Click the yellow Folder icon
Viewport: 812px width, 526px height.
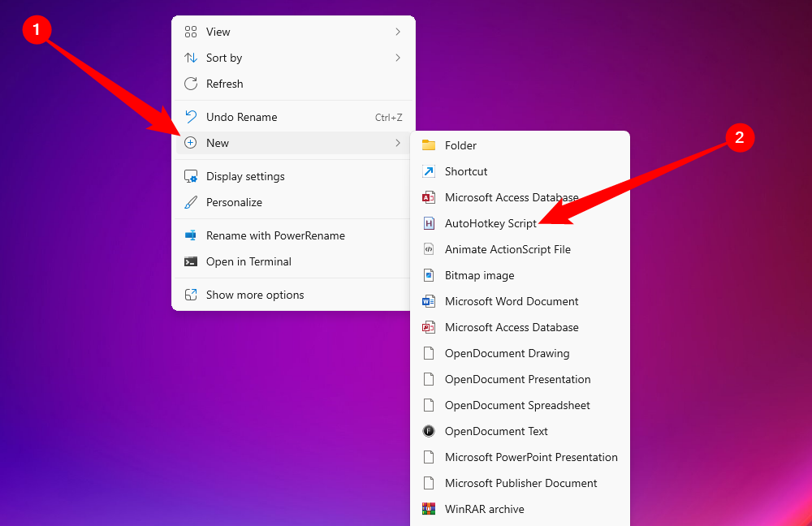point(429,145)
